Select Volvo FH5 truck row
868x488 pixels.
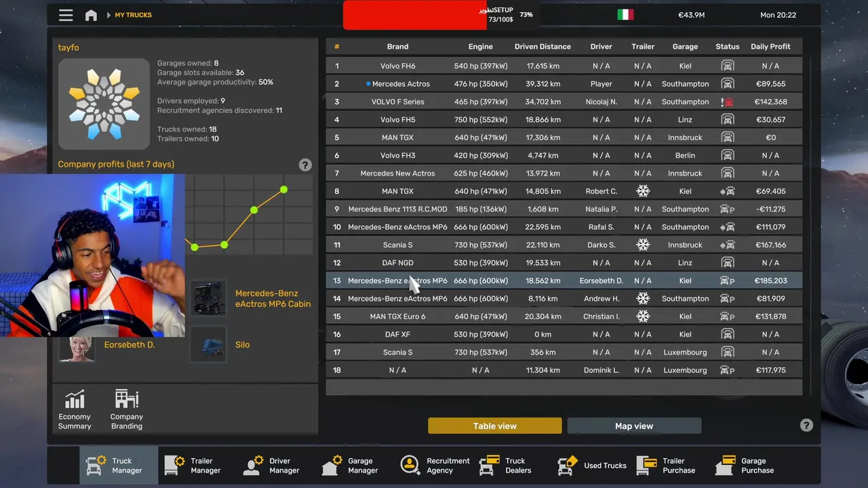pos(564,119)
